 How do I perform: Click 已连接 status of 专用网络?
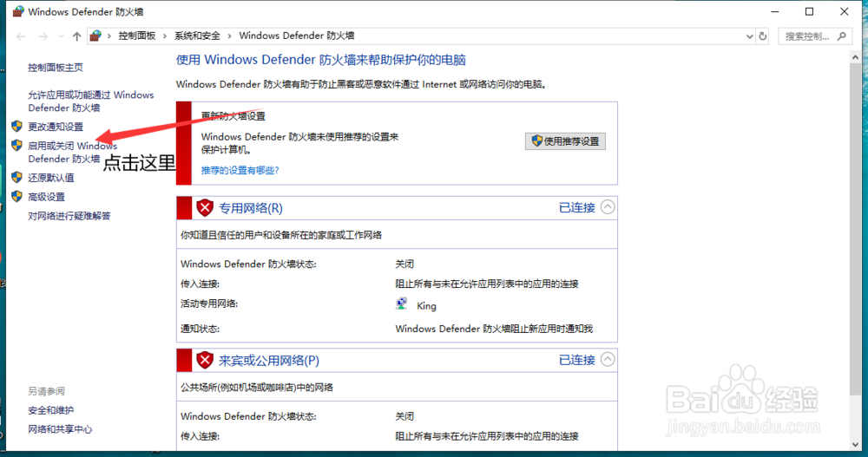(577, 207)
